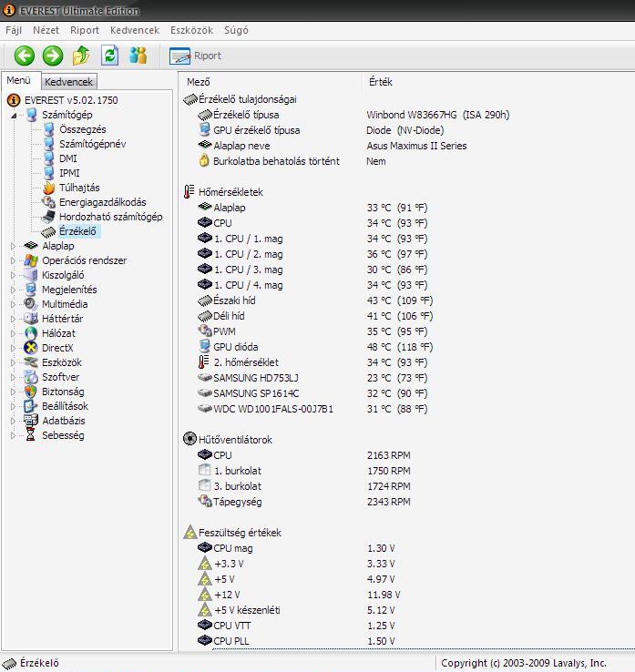Click the Sebesség hourglass icon
This screenshot has width=635, height=672.
[x=31, y=435]
